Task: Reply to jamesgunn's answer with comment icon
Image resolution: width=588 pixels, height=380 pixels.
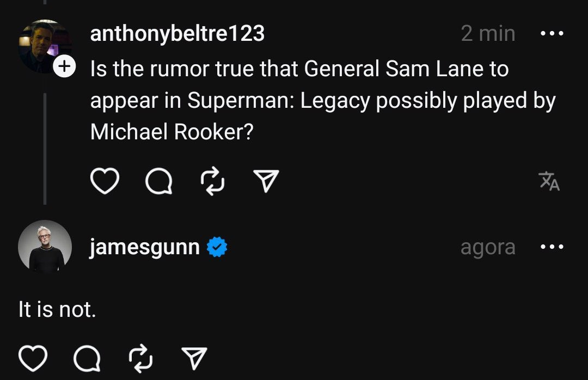Action: 87,358
